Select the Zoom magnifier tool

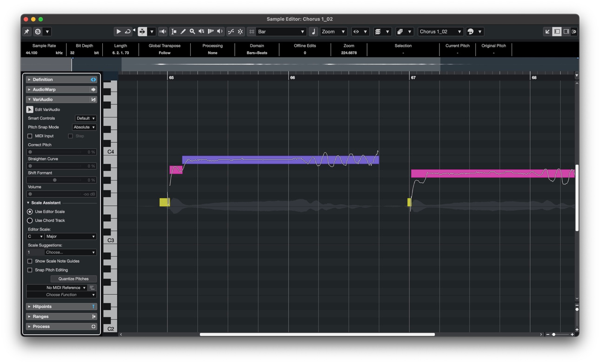192,32
